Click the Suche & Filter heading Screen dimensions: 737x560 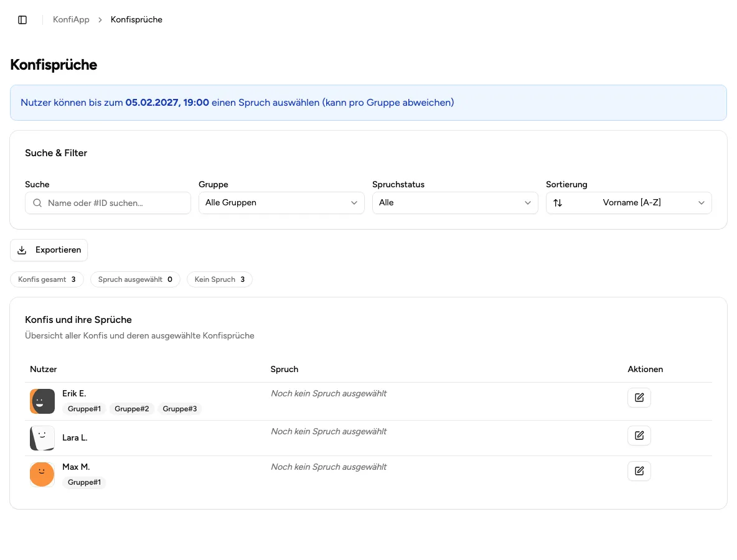click(x=56, y=153)
